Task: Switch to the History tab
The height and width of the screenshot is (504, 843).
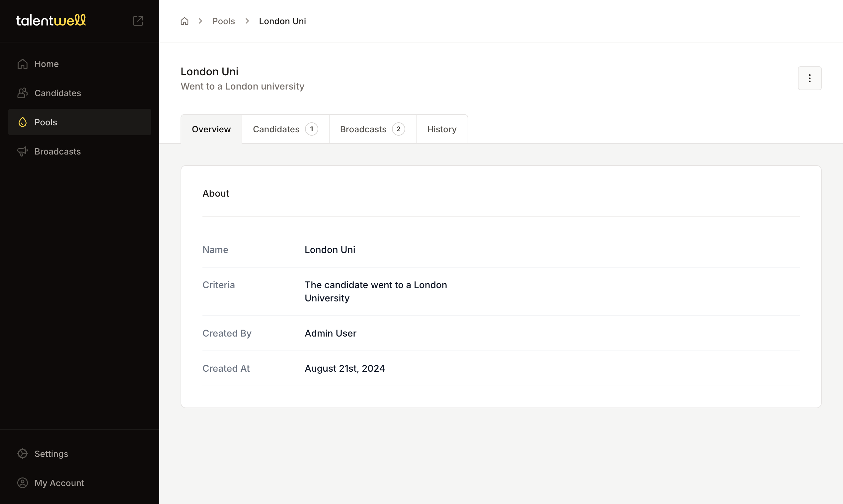Action: click(441, 129)
